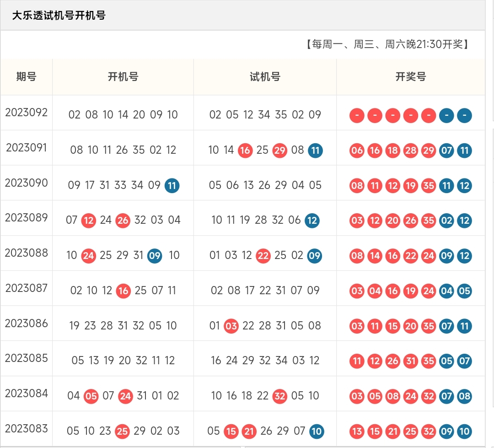Click red ball 19 in 2023090 开奖号
This screenshot has width=494, height=448.
[x=410, y=186]
